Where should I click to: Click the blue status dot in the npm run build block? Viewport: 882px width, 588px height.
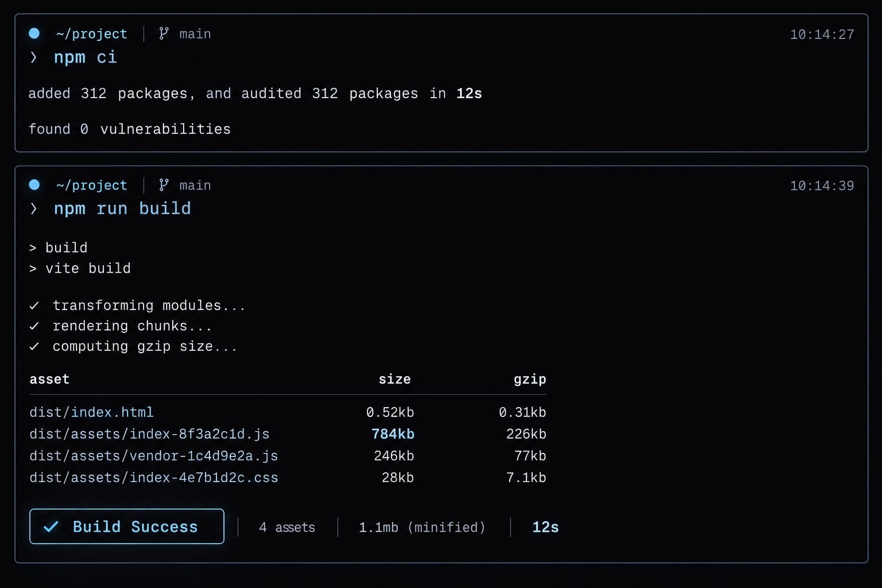[x=34, y=184]
